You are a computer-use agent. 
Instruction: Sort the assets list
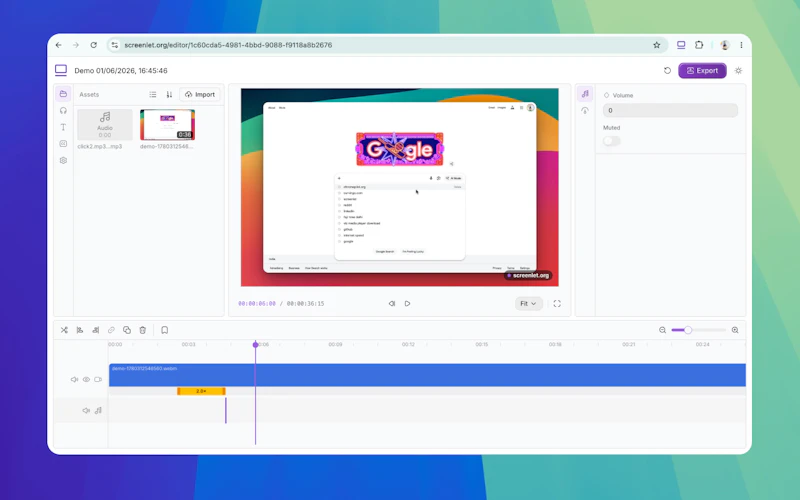point(169,94)
